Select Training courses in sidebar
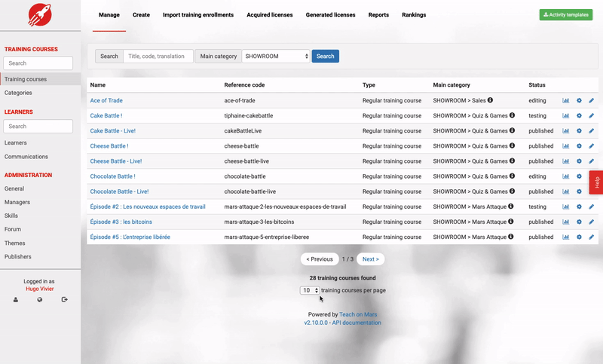 (x=41, y=79)
